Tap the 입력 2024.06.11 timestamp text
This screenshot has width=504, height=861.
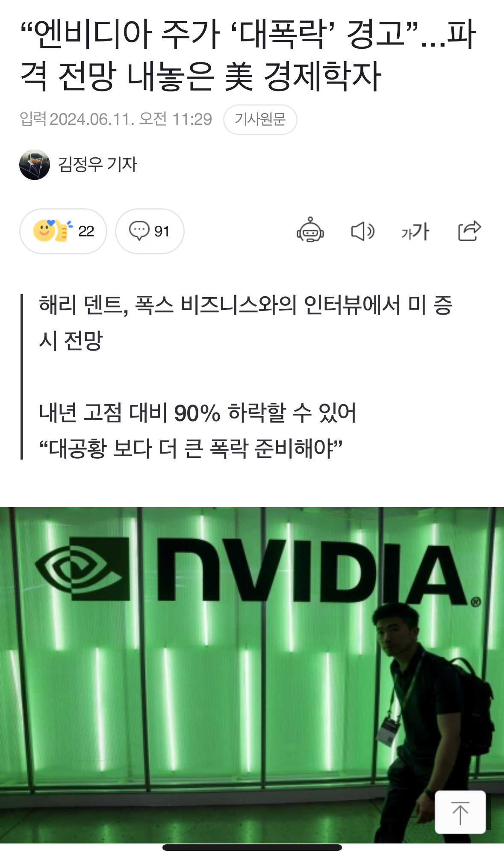[116, 119]
